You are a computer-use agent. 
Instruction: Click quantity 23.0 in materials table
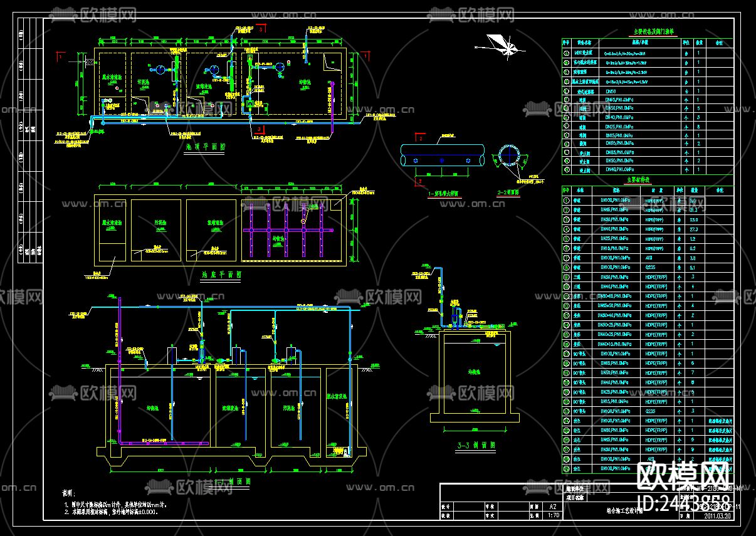(x=693, y=219)
